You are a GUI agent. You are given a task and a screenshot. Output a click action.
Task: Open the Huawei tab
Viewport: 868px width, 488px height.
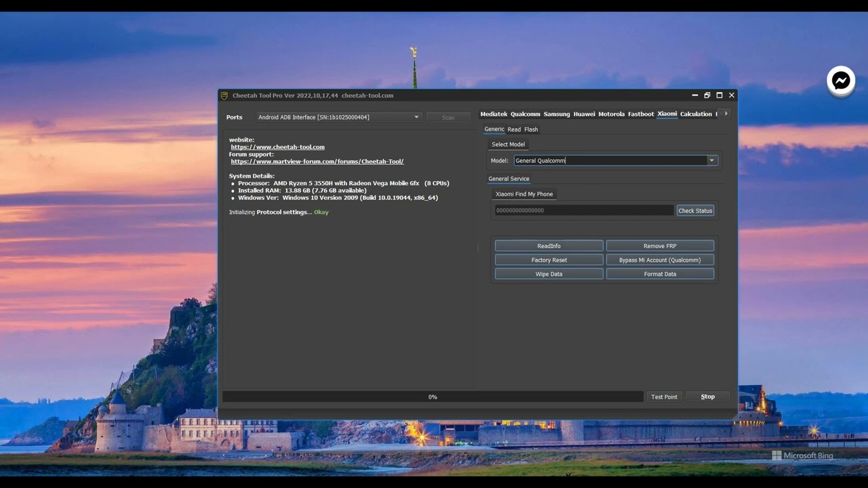pyautogui.click(x=584, y=114)
